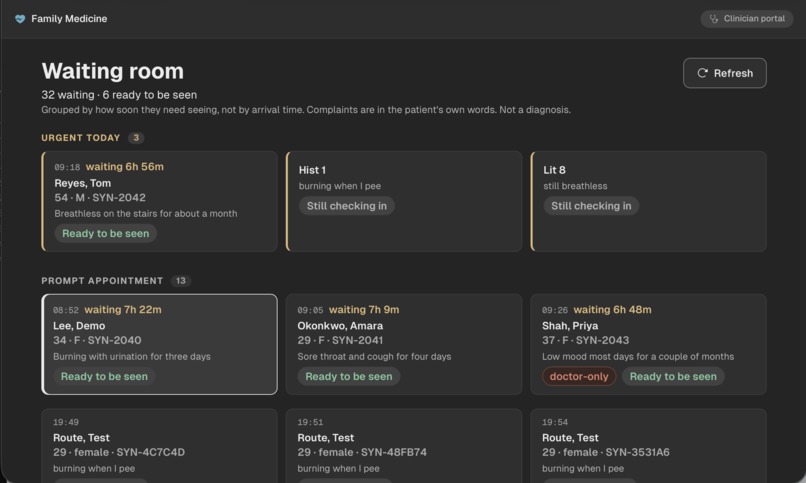The image size is (806, 483).
Task: Open Route, Test card SYN-4C7C4D
Action: (159, 445)
